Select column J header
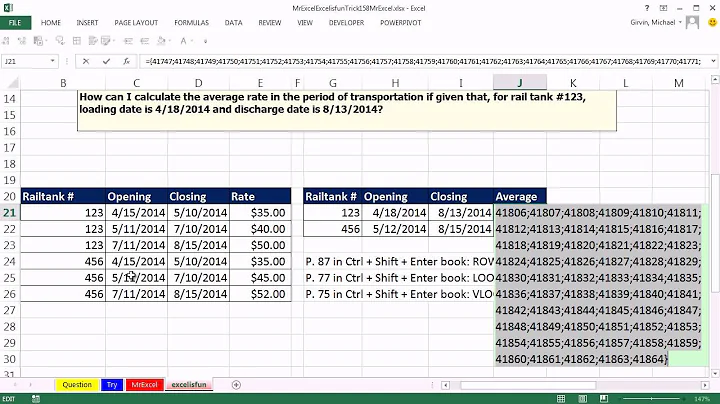This screenshot has width=720, height=404. tap(520, 83)
